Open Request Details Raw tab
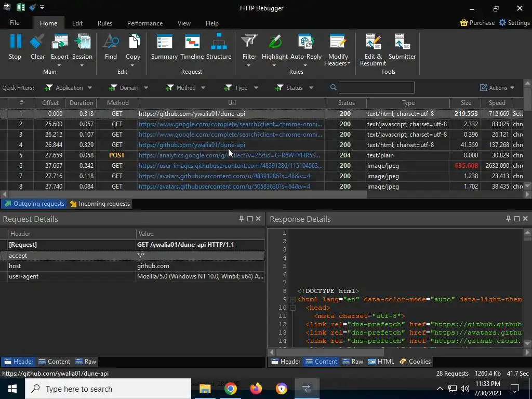Image resolution: width=532 pixels, height=399 pixels. click(86, 362)
